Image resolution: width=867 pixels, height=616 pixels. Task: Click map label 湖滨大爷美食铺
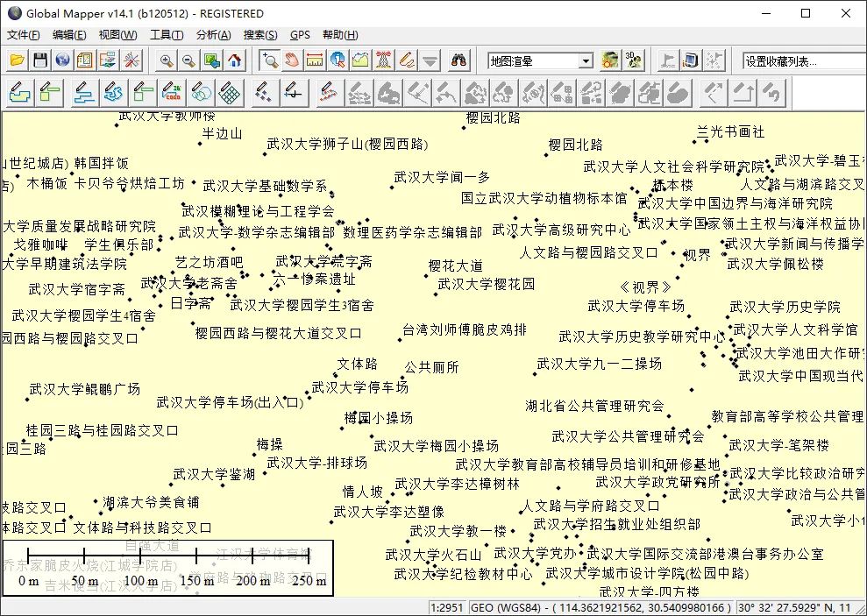pyautogui.click(x=151, y=501)
